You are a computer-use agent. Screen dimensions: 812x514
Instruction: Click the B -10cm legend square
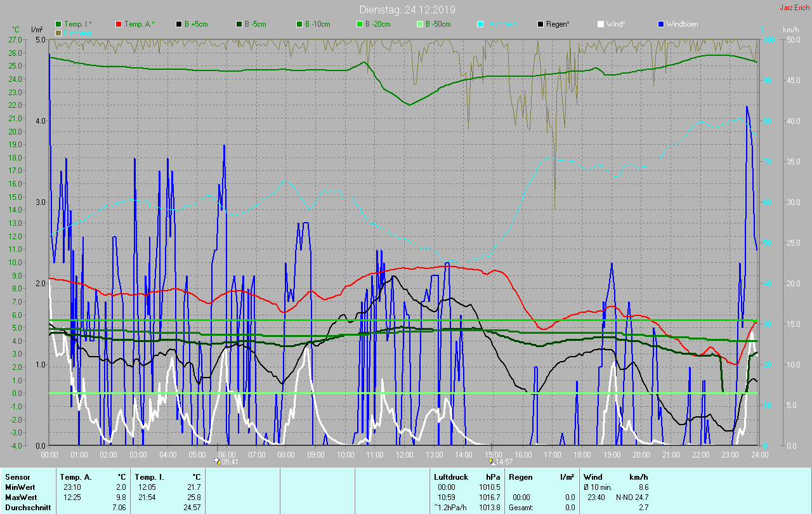pyautogui.click(x=299, y=24)
